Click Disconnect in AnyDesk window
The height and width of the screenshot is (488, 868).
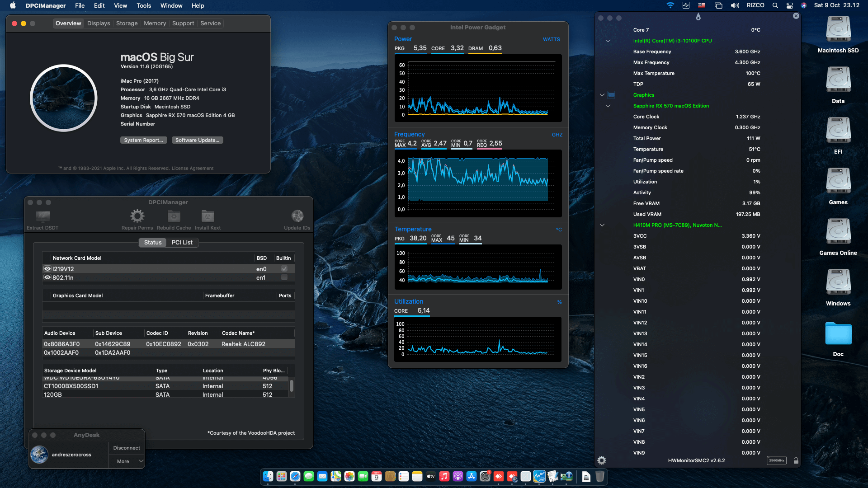click(x=127, y=448)
